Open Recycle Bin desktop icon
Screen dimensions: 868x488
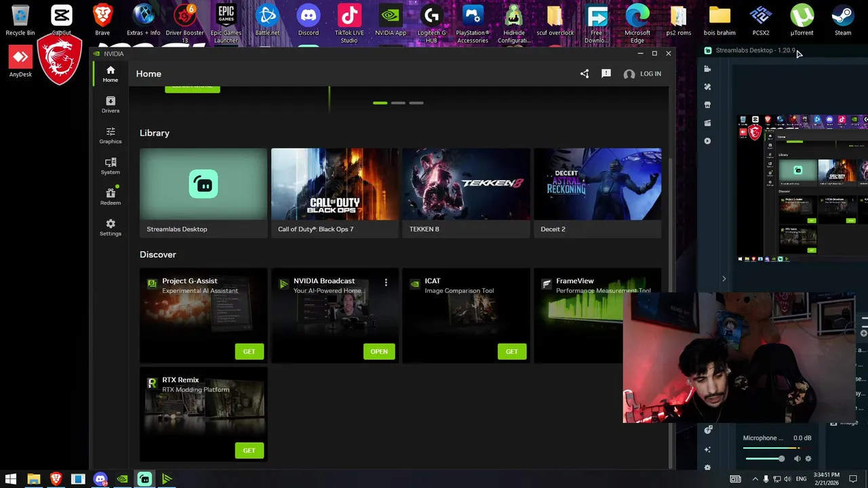point(20,20)
